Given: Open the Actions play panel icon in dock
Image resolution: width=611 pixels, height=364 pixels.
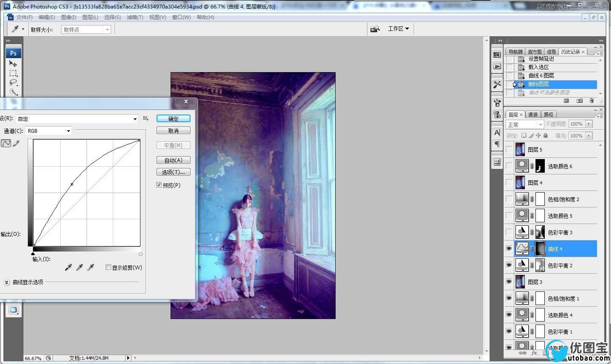Looking at the screenshot, I should tap(497, 67).
